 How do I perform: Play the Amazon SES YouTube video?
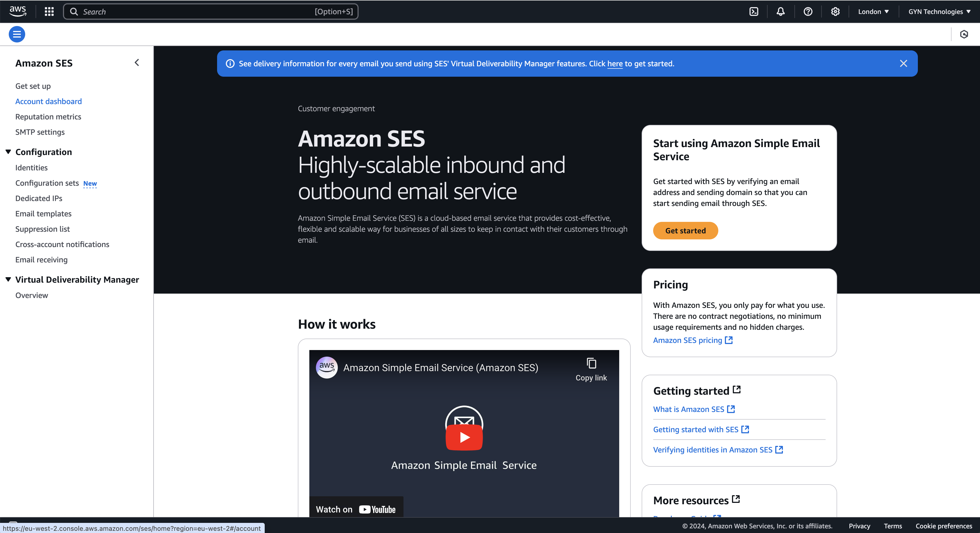tap(464, 437)
